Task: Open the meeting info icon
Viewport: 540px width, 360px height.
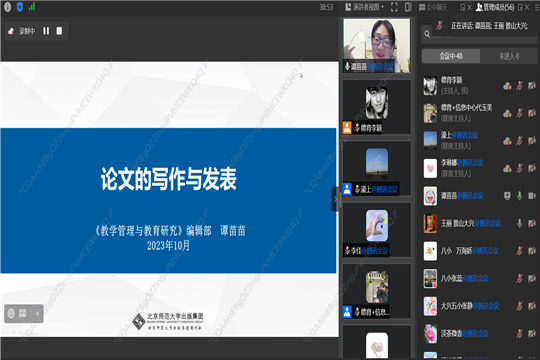Action: (x=8, y=7)
